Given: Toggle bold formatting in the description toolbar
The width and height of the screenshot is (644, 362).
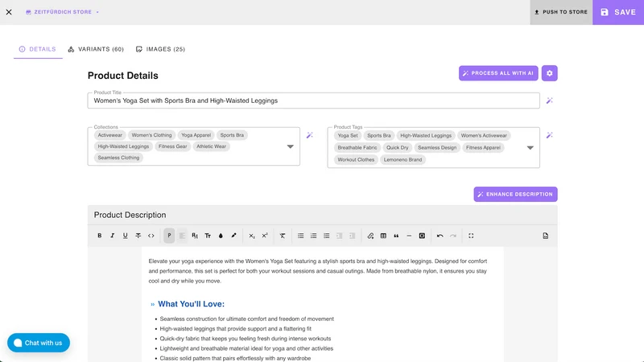Looking at the screenshot, I should pyautogui.click(x=99, y=236).
